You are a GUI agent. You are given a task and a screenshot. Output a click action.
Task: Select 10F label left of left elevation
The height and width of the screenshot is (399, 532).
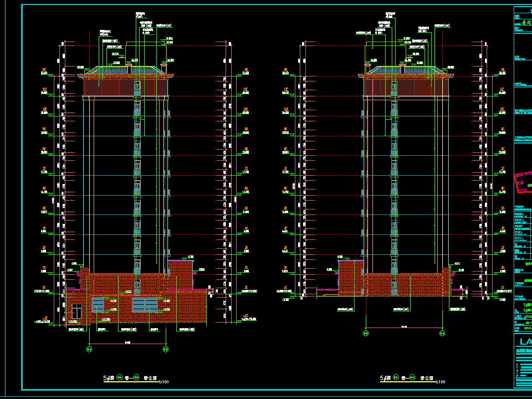click(x=44, y=109)
